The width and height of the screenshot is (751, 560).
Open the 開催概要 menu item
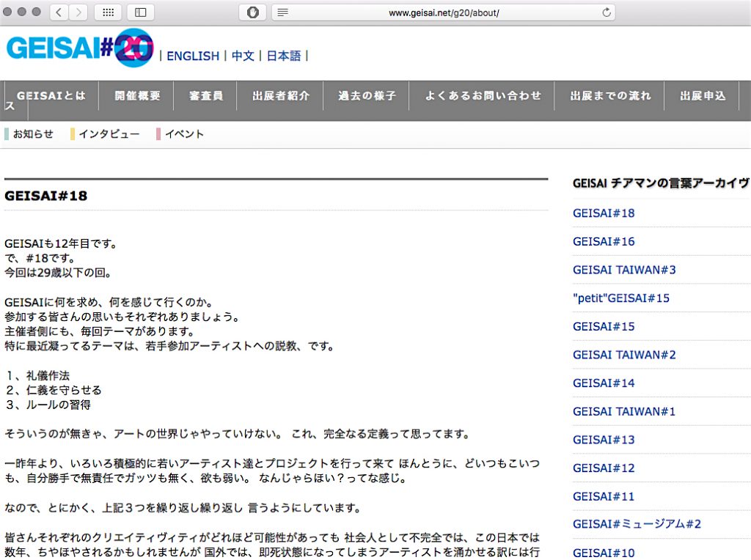(x=137, y=96)
